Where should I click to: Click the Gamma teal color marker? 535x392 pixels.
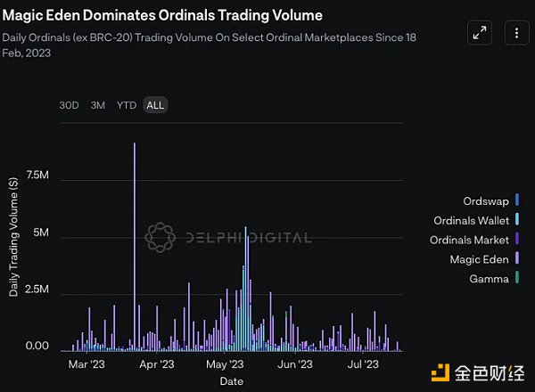click(517, 279)
